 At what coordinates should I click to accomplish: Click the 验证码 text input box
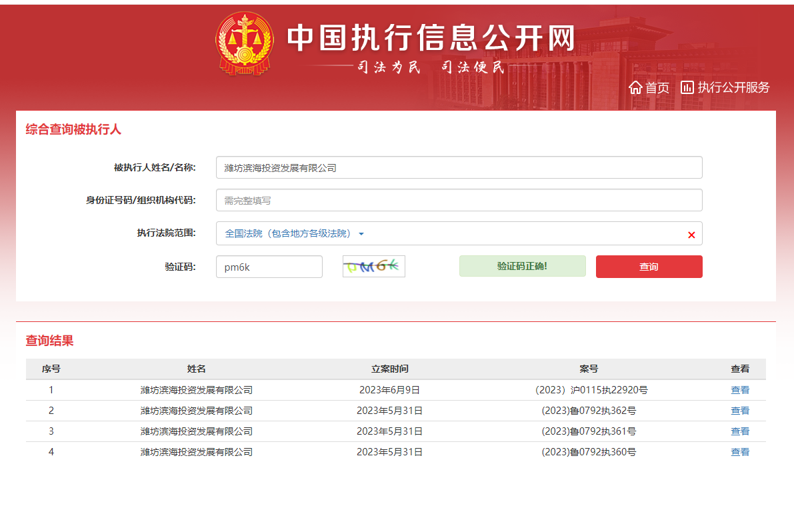point(269,267)
